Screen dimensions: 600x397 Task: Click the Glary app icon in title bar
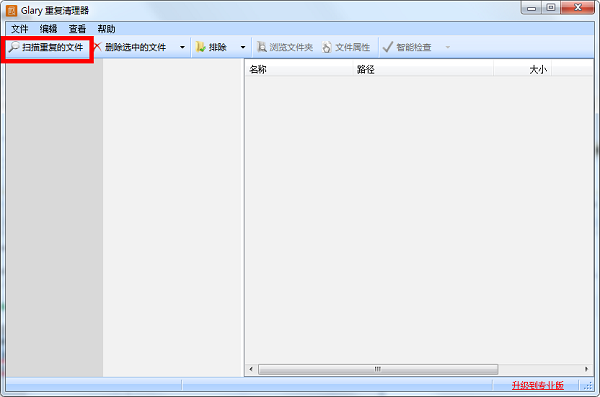[11, 11]
